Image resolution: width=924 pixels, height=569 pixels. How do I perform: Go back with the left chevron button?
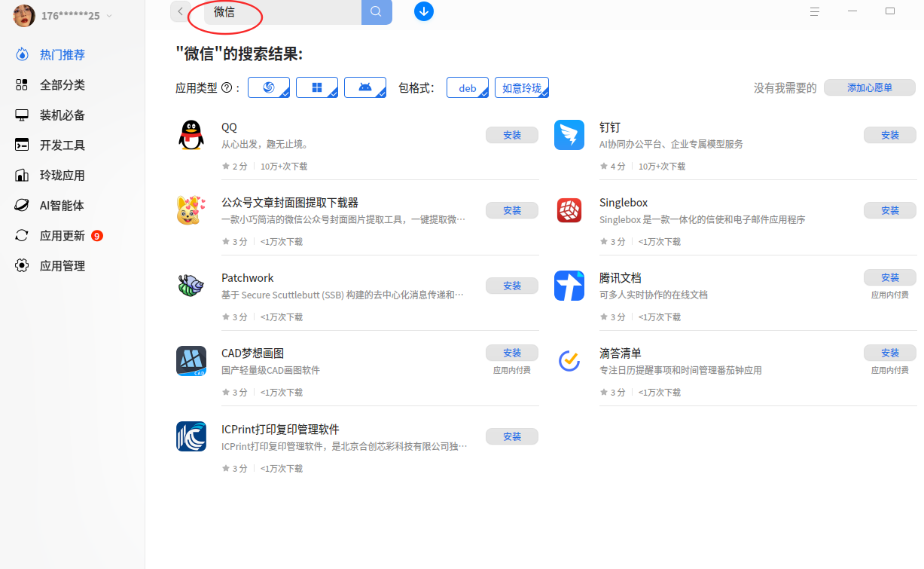pos(180,11)
